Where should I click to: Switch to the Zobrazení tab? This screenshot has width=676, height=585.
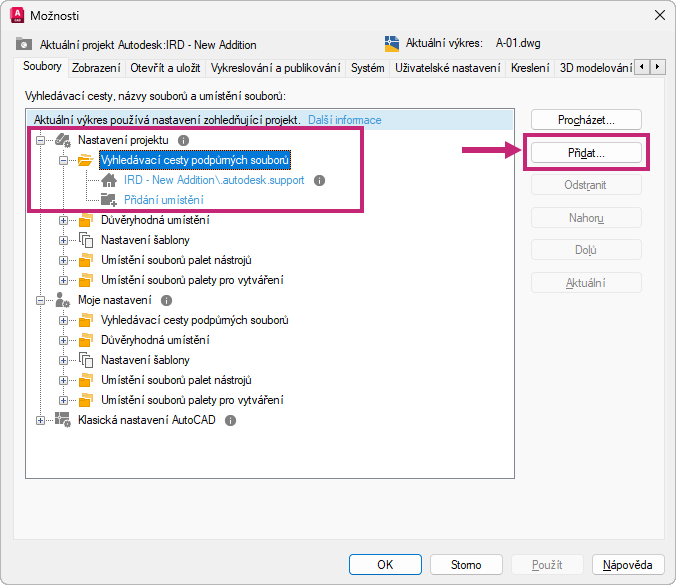pyautogui.click(x=96, y=68)
